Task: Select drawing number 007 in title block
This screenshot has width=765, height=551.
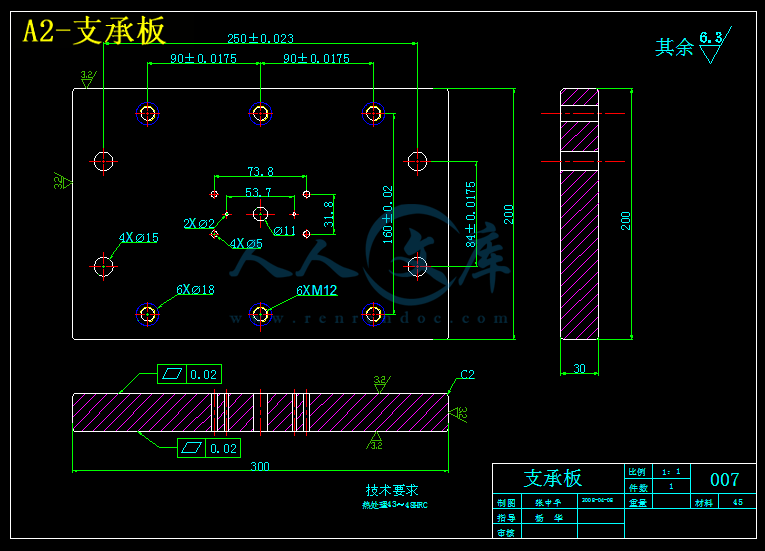Action: 725,479
